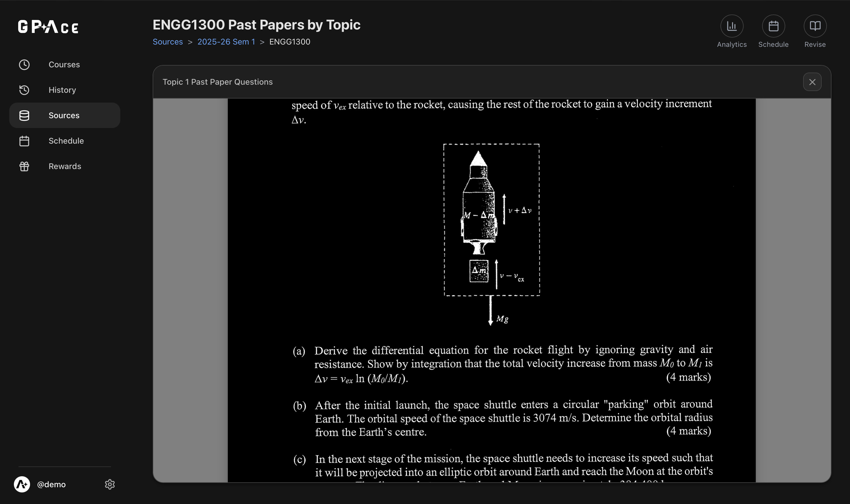This screenshot has height=504, width=850.
Task: Click the Courses clock icon in sidebar
Action: [24, 64]
